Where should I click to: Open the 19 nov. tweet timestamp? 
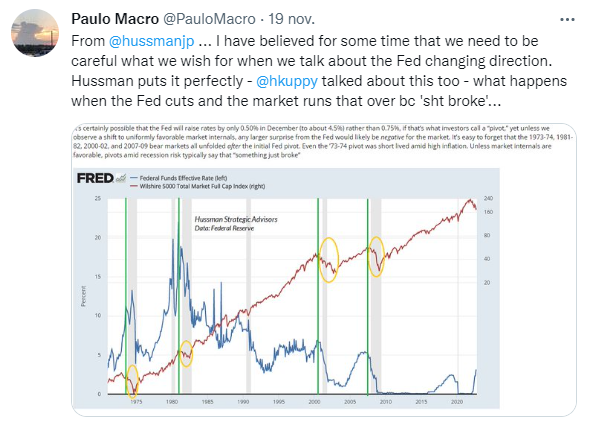tap(291, 19)
